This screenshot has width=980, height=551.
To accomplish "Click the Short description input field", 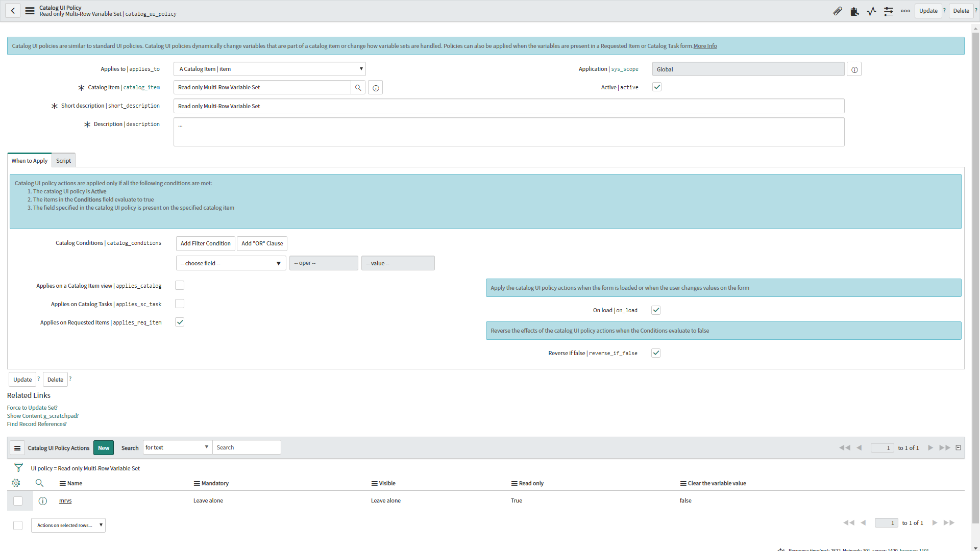I will 509,106.
